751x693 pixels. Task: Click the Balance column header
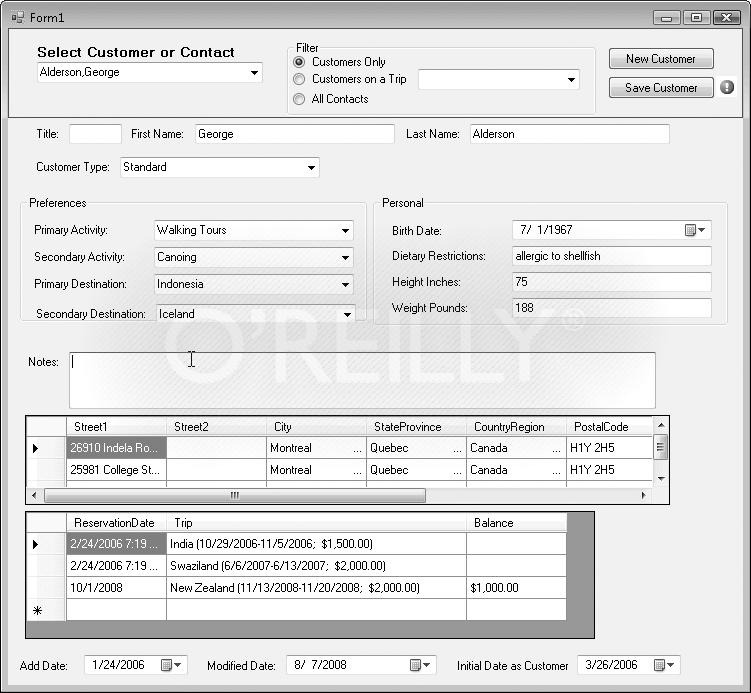516,523
